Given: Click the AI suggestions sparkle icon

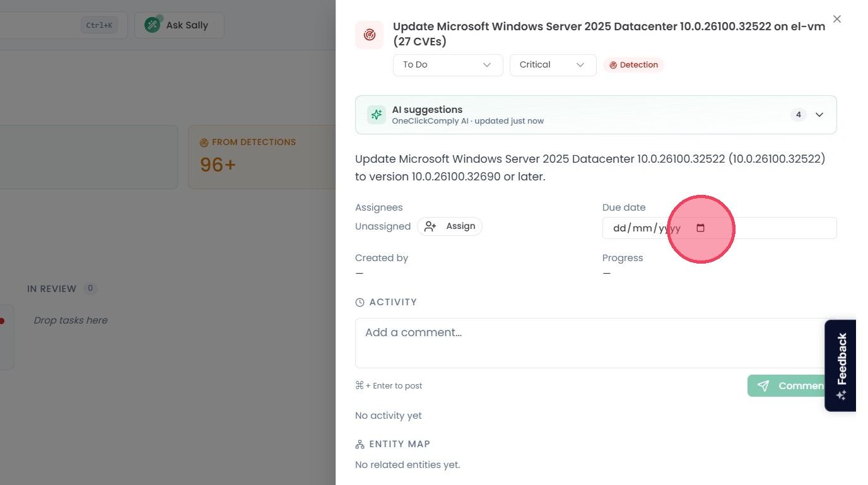Looking at the screenshot, I should [x=377, y=115].
